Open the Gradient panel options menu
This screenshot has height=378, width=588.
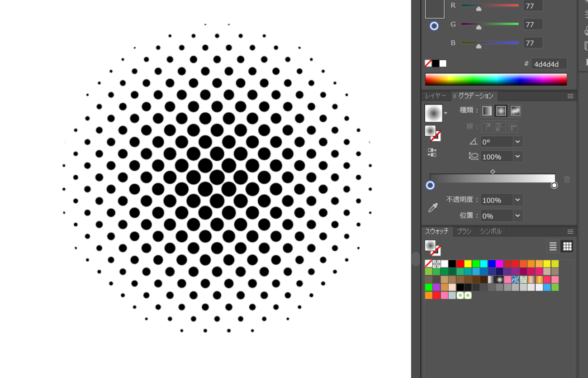coord(570,96)
